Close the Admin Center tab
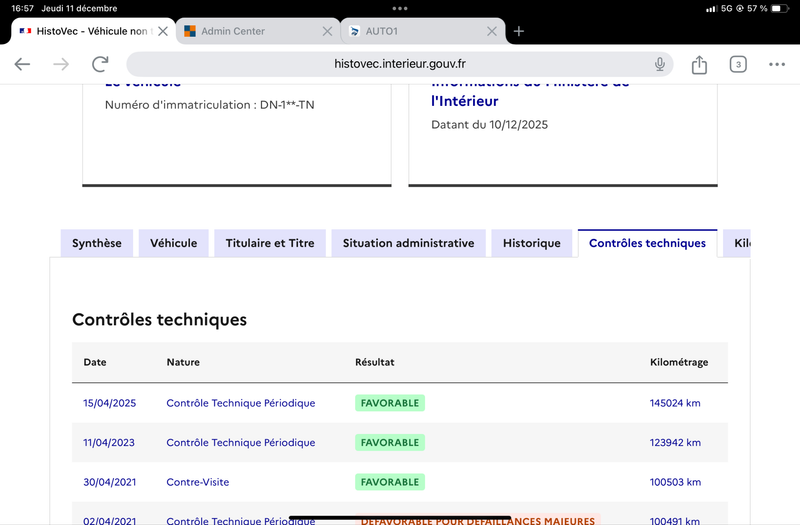The image size is (800, 525). click(327, 31)
